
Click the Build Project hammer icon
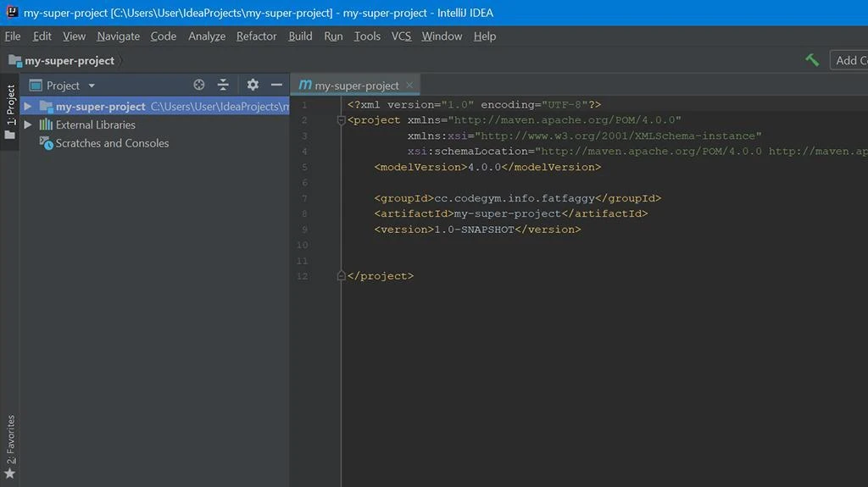[x=812, y=60]
